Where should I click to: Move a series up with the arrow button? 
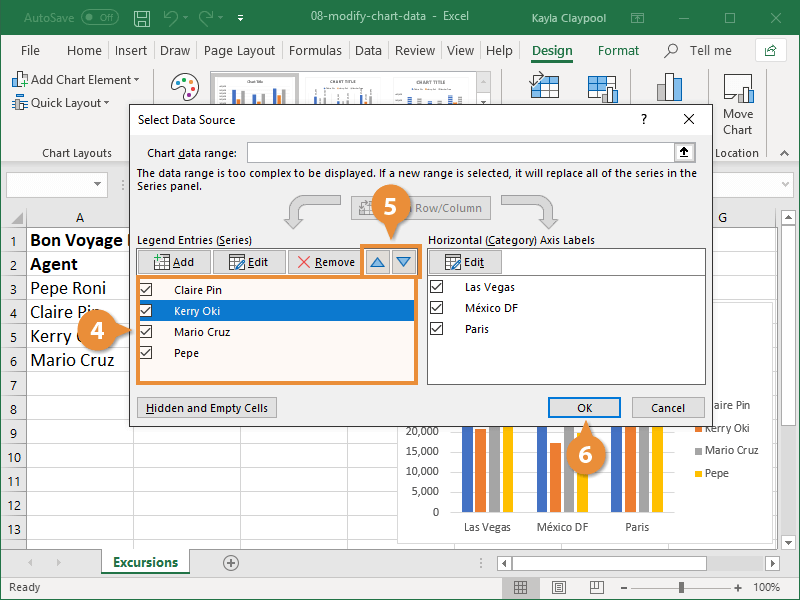[x=379, y=262]
